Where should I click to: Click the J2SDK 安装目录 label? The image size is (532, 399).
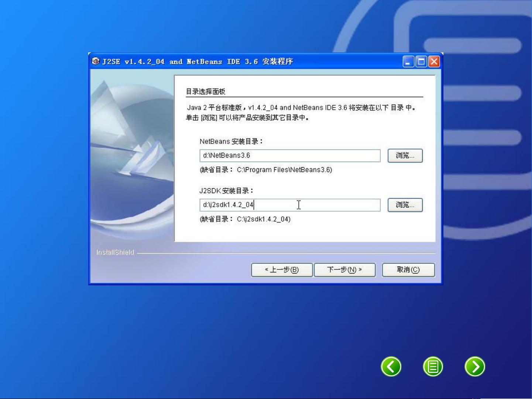point(227,191)
